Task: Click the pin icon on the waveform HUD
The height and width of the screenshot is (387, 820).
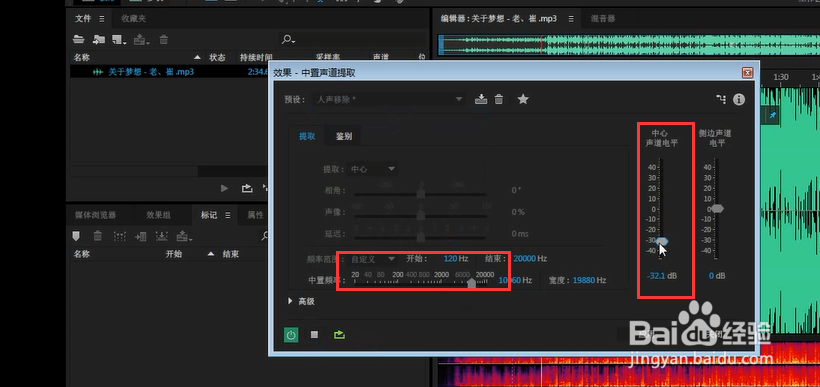Action: click(773, 115)
